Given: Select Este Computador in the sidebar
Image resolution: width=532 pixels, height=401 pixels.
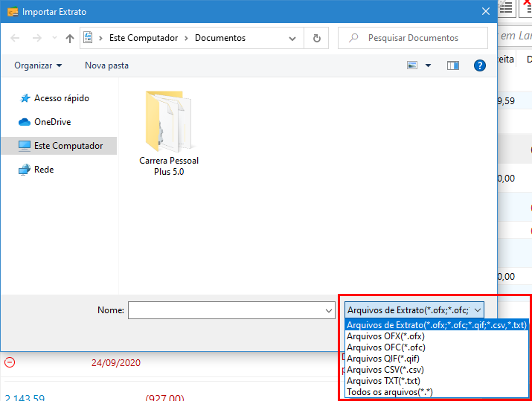Looking at the screenshot, I should [x=68, y=146].
